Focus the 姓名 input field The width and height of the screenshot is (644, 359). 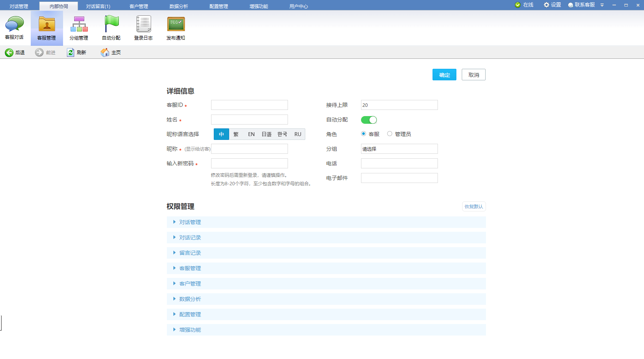249,120
